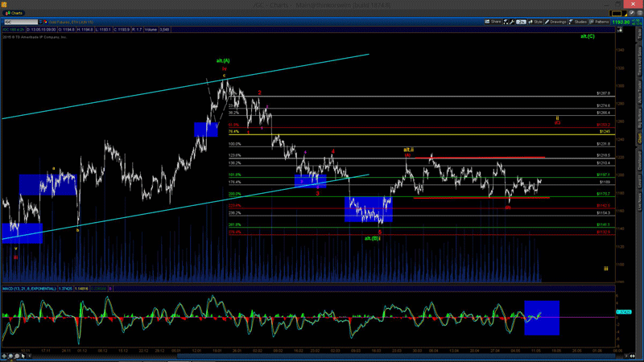Open the Style menu
Viewport: 644px width, 362px height.
point(536,22)
